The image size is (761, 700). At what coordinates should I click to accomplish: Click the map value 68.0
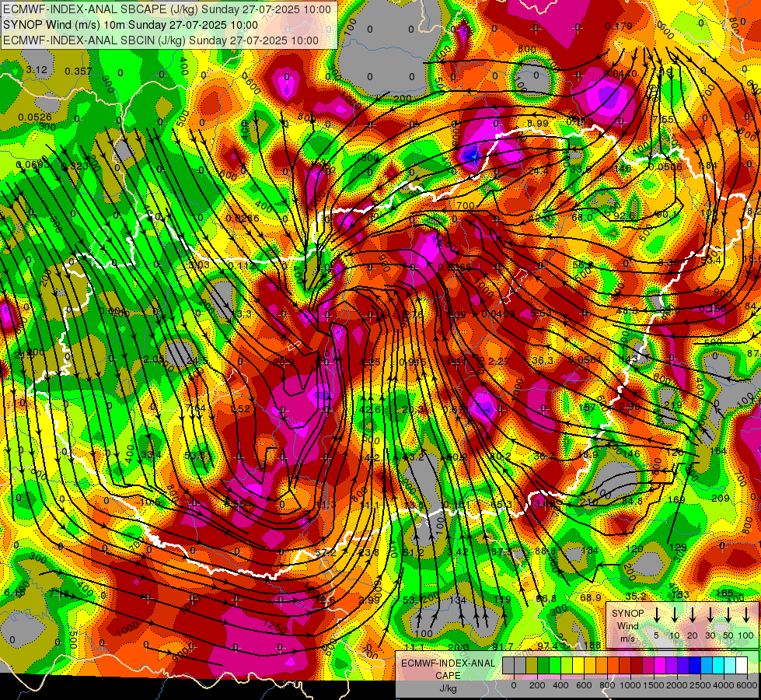pyautogui.click(x=582, y=217)
